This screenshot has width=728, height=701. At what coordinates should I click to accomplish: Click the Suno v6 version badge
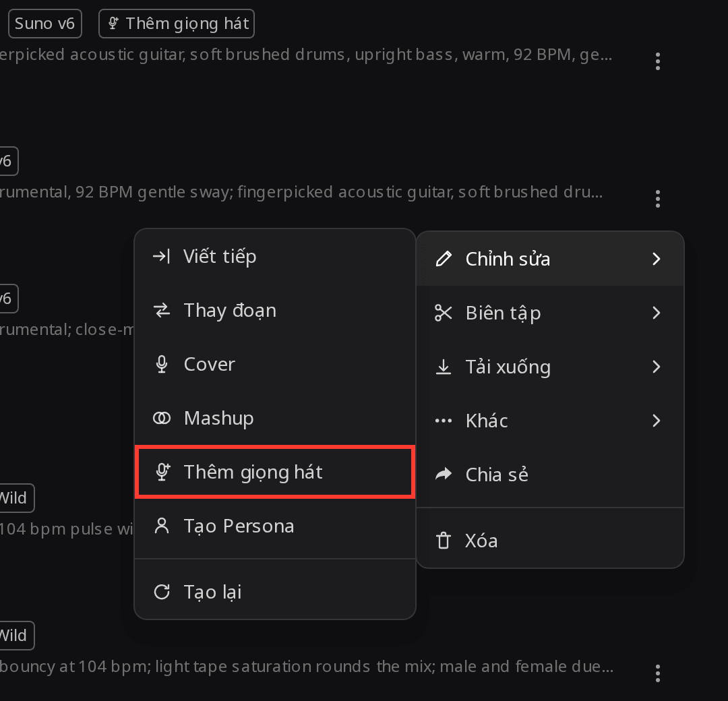click(45, 23)
